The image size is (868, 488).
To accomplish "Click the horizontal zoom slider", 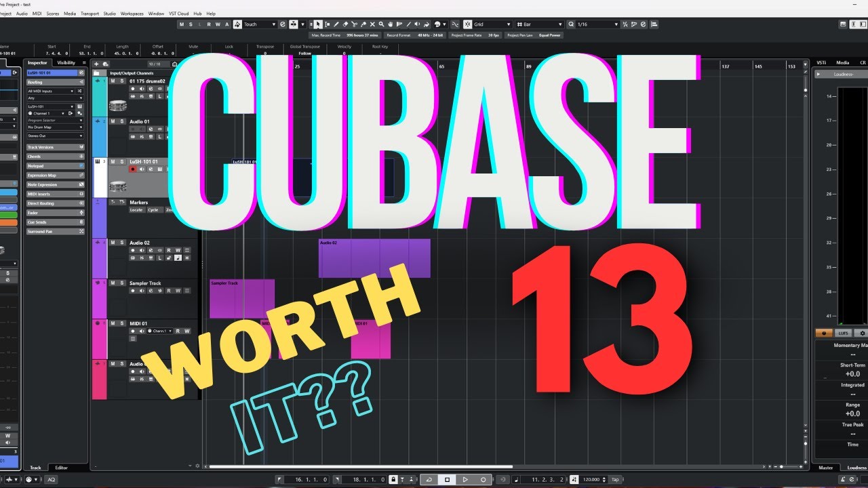I will (789, 467).
